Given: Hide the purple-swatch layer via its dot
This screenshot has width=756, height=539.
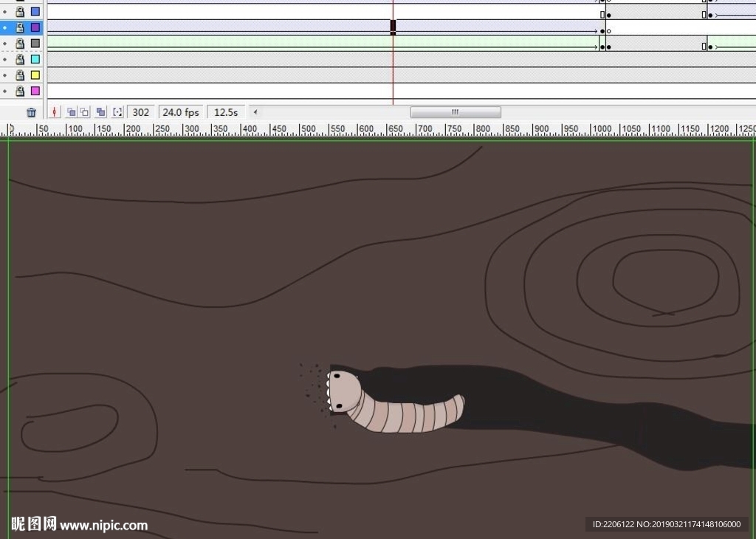Looking at the screenshot, I should click(x=5, y=27).
